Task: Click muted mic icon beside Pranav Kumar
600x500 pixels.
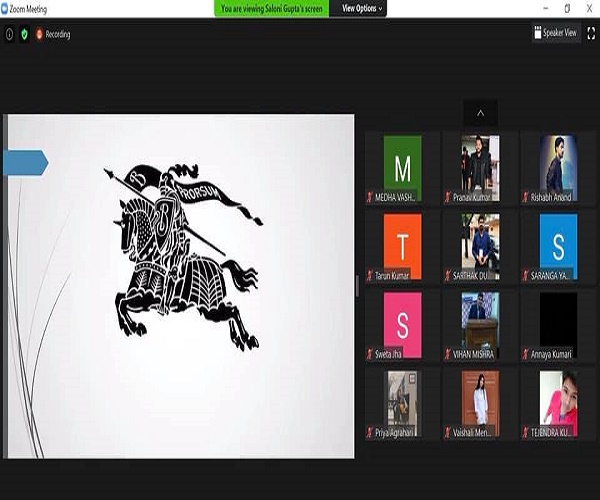Action: click(448, 198)
